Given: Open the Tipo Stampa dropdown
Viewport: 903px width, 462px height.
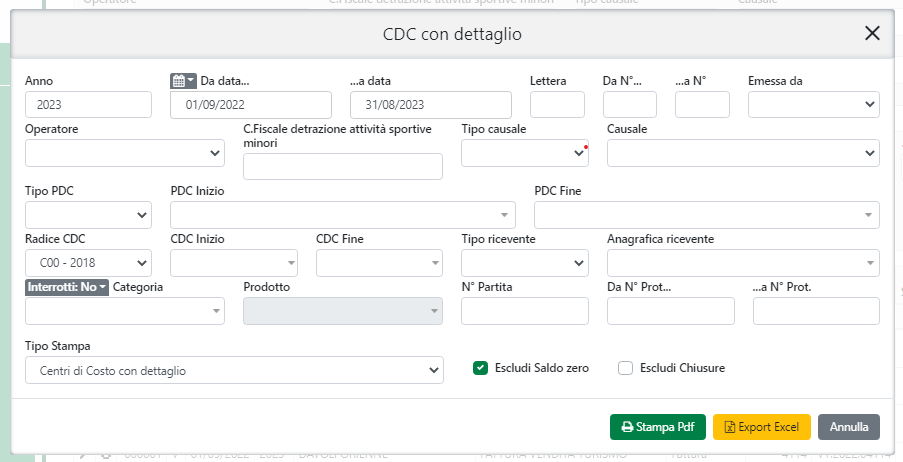Looking at the screenshot, I should coord(234,370).
